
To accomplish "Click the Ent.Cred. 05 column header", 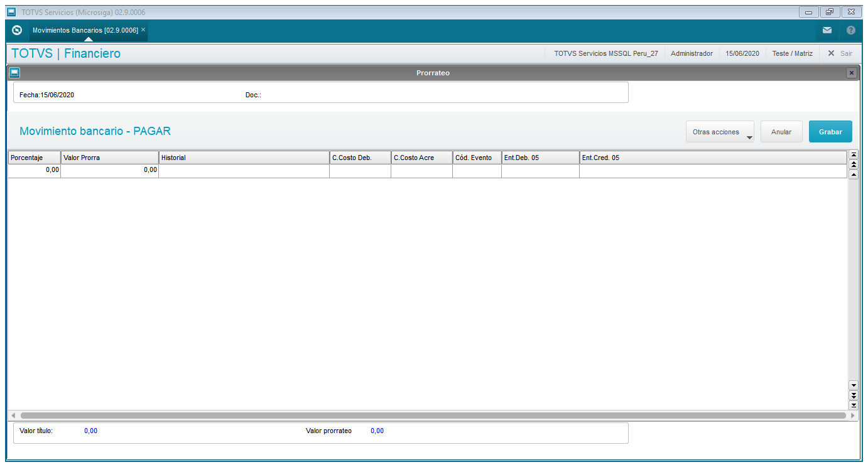I will [713, 158].
